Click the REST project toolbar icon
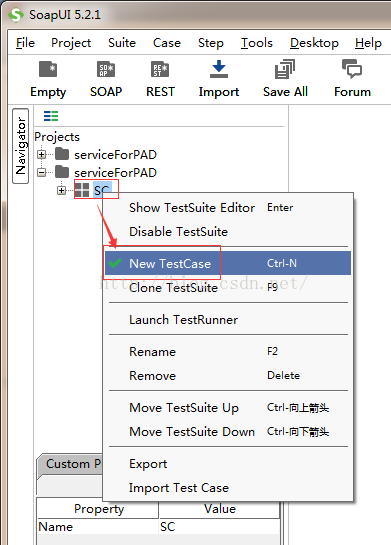The image size is (391, 545). coord(160,70)
